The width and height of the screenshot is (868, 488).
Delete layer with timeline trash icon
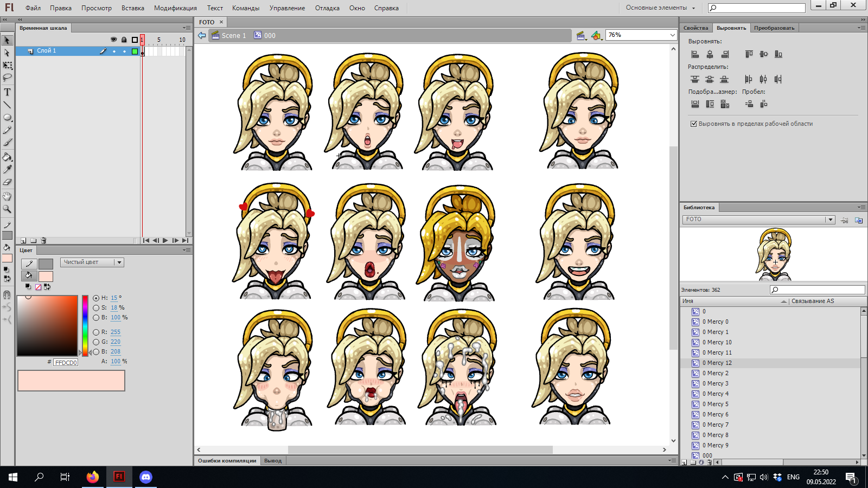tap(44, 240)
